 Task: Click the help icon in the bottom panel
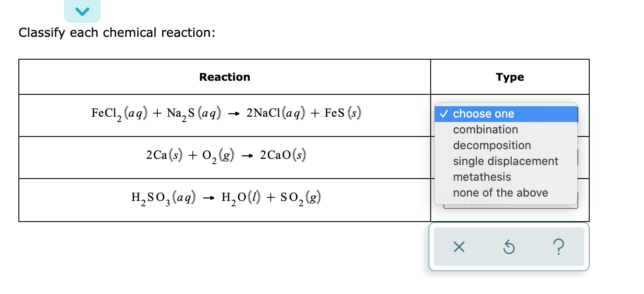coord(559,247)
